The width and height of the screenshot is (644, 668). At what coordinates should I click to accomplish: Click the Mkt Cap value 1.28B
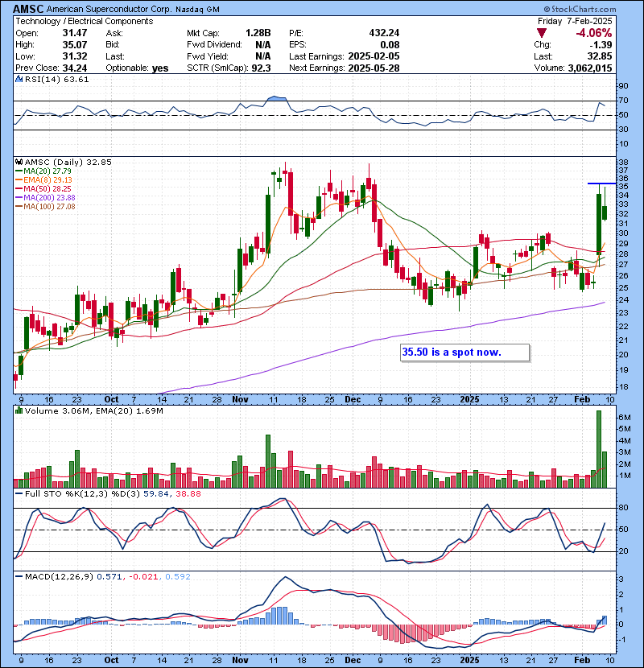(x=258, y=33)
